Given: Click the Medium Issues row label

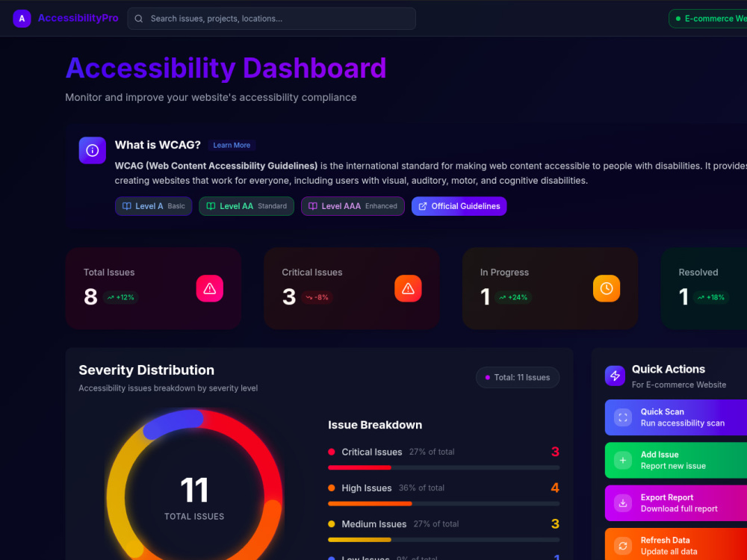Looking at the screenshot, I should coord(374,524).
